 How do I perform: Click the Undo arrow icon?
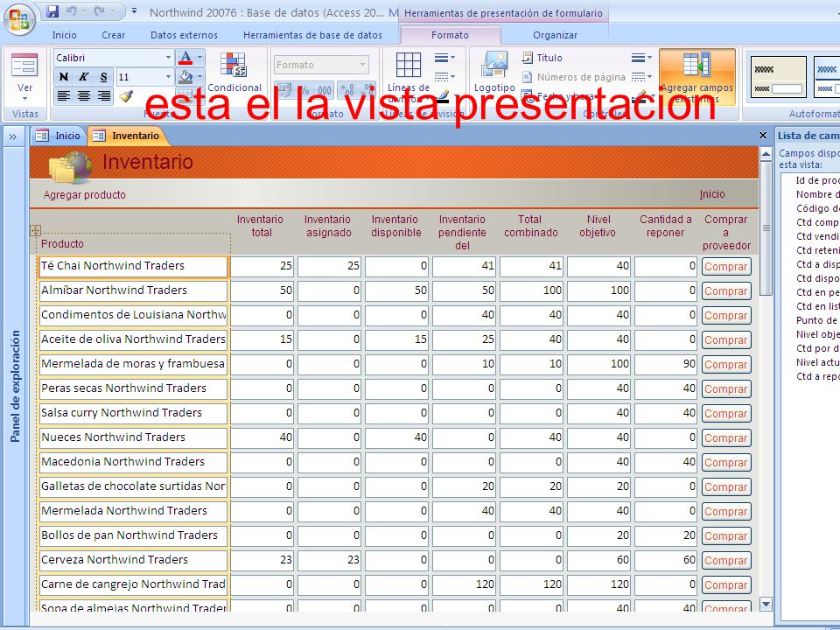(x=71, y=11)
